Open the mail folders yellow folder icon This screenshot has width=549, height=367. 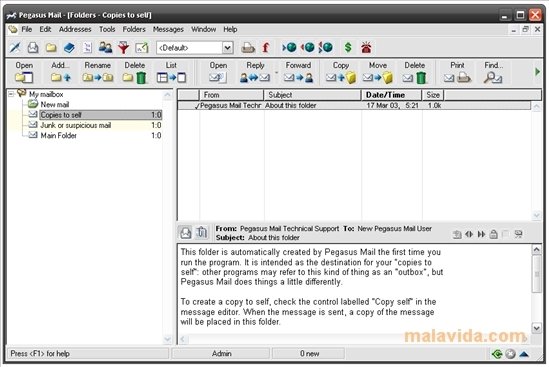(x=51, y=47)
